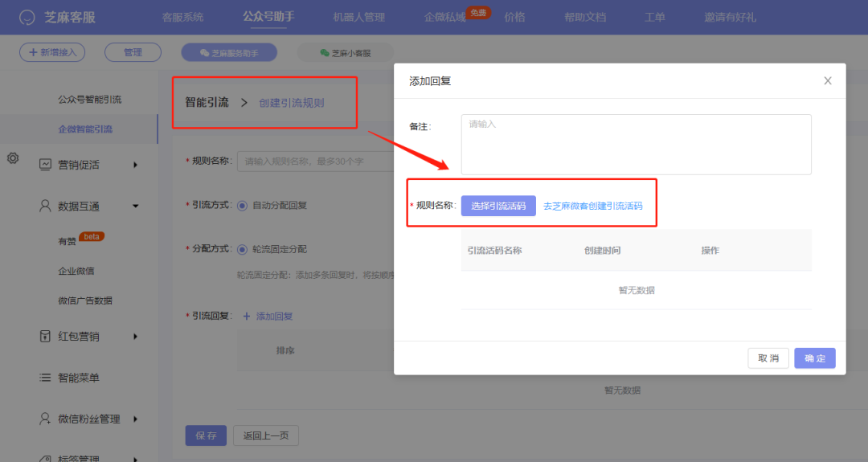
Task: Open 微信广告数据 in the sidebar
Action: (84, 301)
